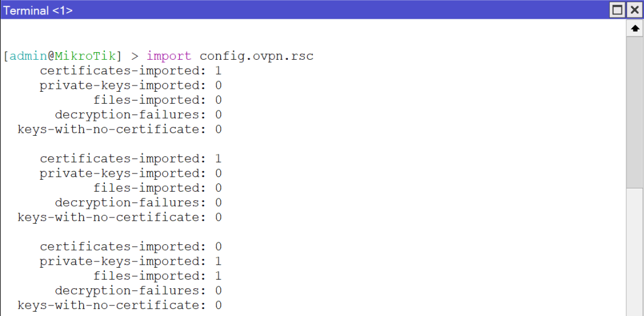Click the purple 'import' command word

click(169, 57)
